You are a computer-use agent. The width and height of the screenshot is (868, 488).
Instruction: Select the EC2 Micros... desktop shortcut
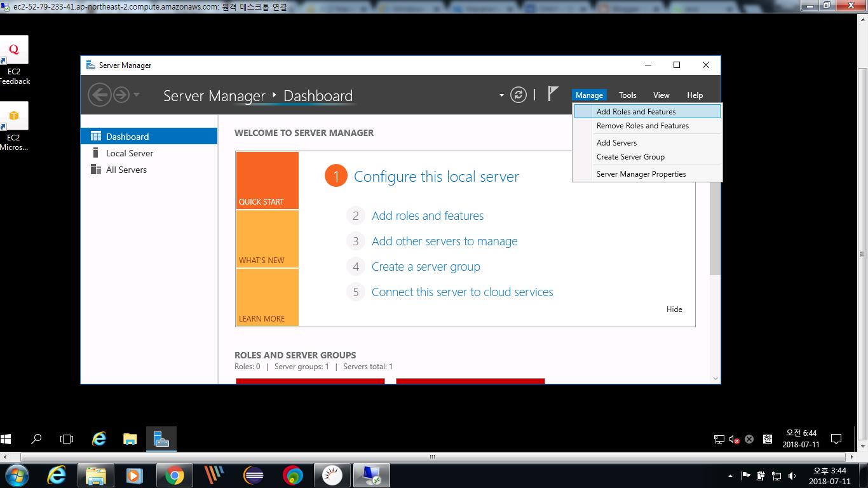(x=14, y=126)
